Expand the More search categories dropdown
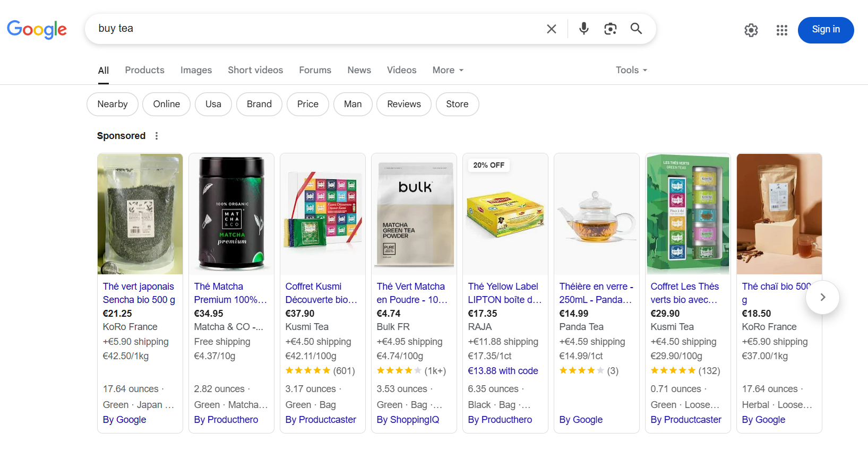This screenshot has height=451, width=868. point(448,70)
